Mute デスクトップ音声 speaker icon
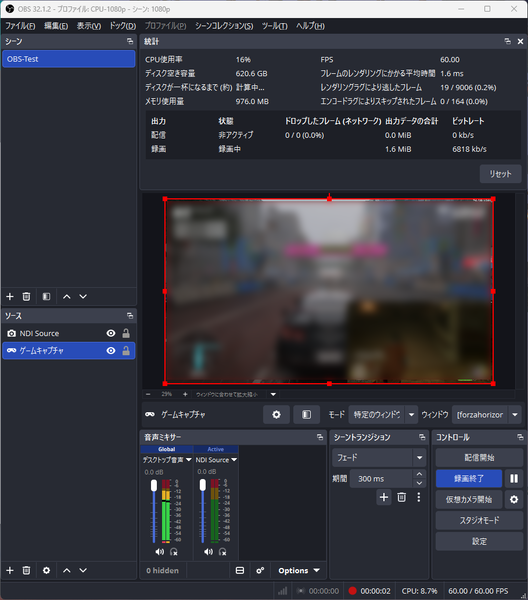Viewport: 528px width, 600px height. tap(160, 552)
